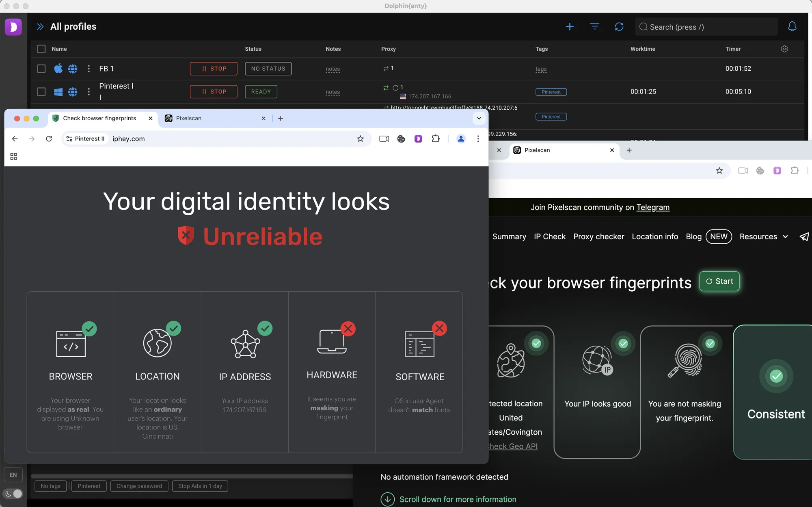
Task: Open Proxy checker in Pixelscan navigation
Action: click(x=598, y=237)
